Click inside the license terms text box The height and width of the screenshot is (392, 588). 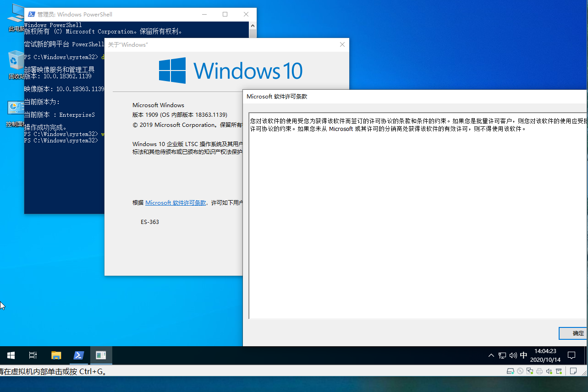(x=418, y=215)
